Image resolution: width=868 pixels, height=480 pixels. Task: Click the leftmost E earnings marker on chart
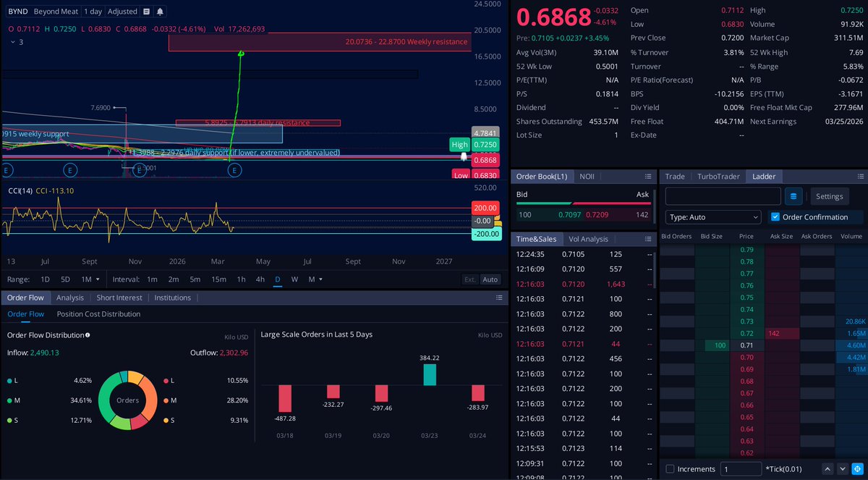(x=7, y=170)
